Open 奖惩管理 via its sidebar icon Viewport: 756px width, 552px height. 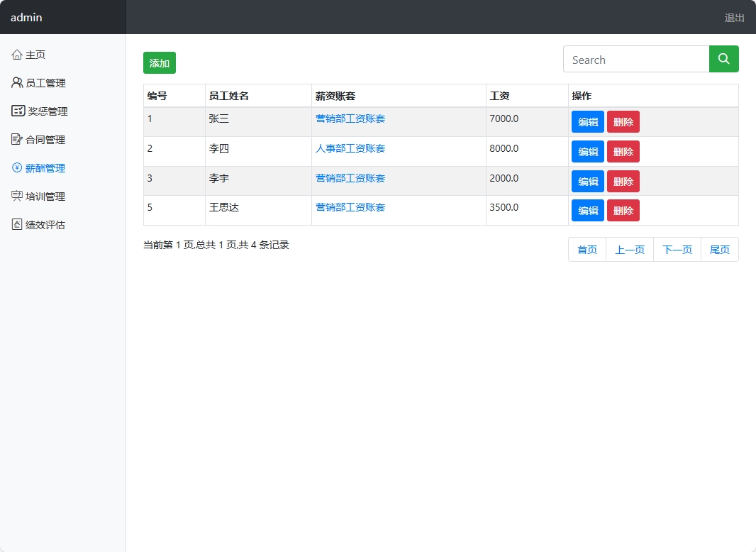coord(17,111)
